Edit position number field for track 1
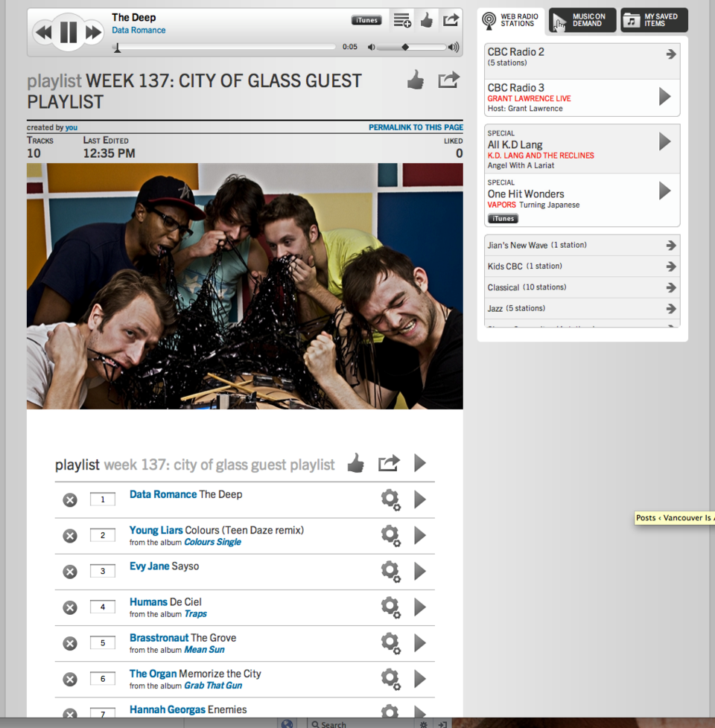The height and width of the screenshot is (728, 715). [103, 499]
